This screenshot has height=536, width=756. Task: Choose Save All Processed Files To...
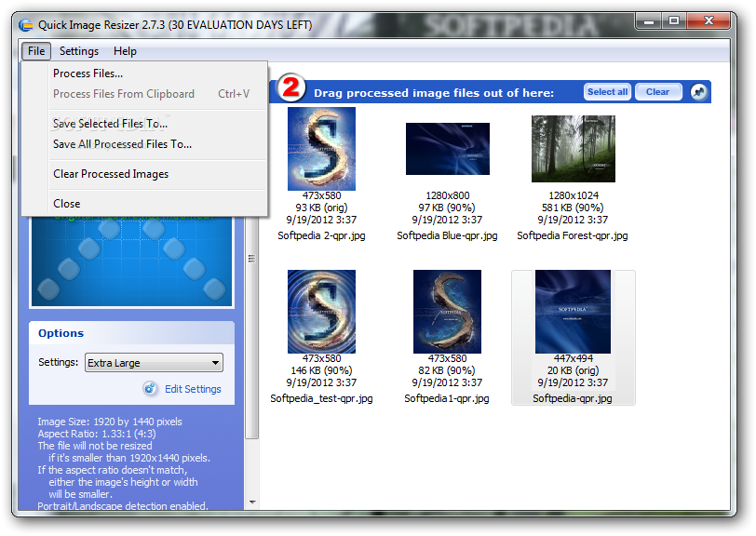(x=122, y=144)
